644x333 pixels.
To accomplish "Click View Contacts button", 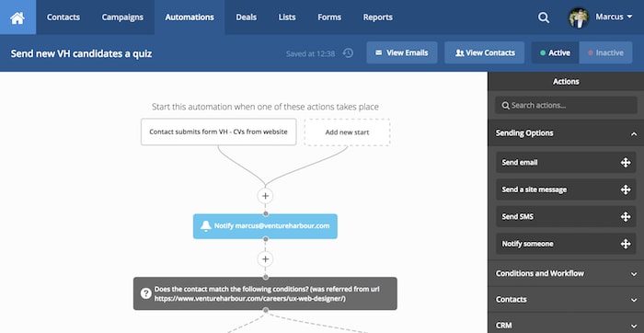I will [x=484, y=52].
